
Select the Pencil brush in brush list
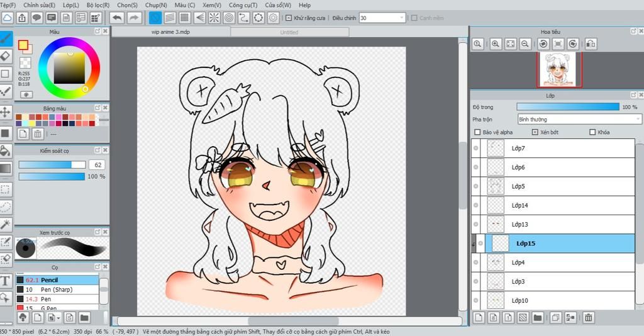(x=57, y=280)
